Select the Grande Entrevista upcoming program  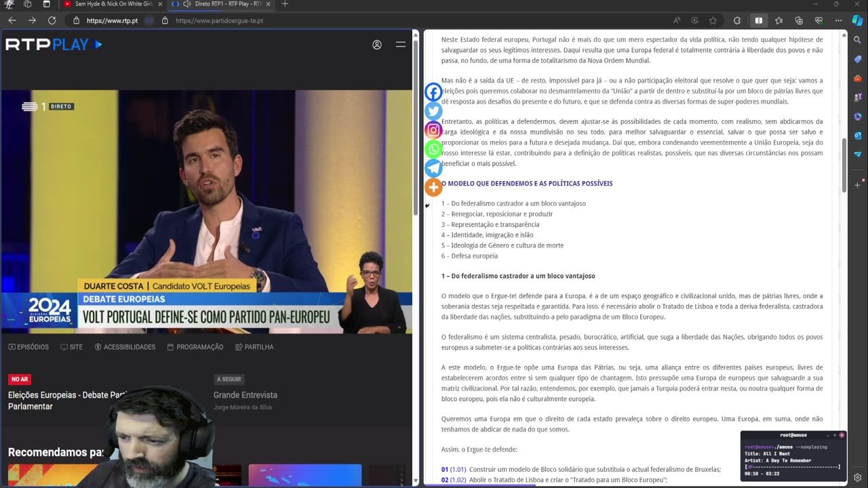(x=245, y=395)
